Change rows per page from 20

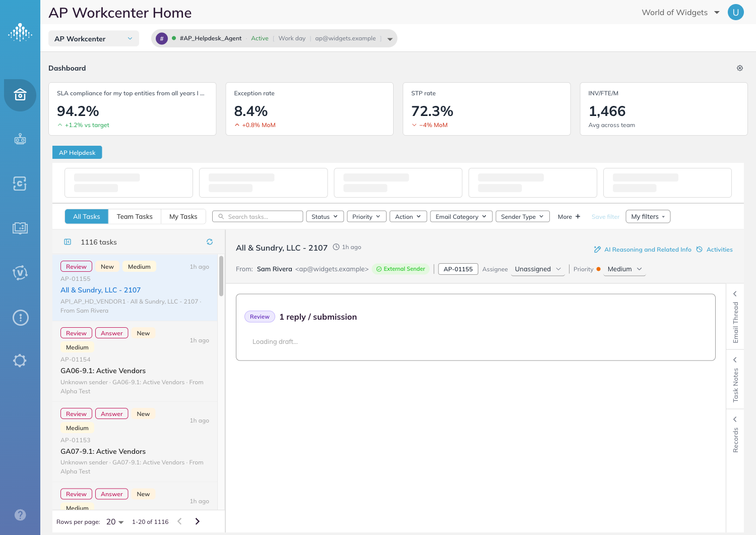point(115,522)
